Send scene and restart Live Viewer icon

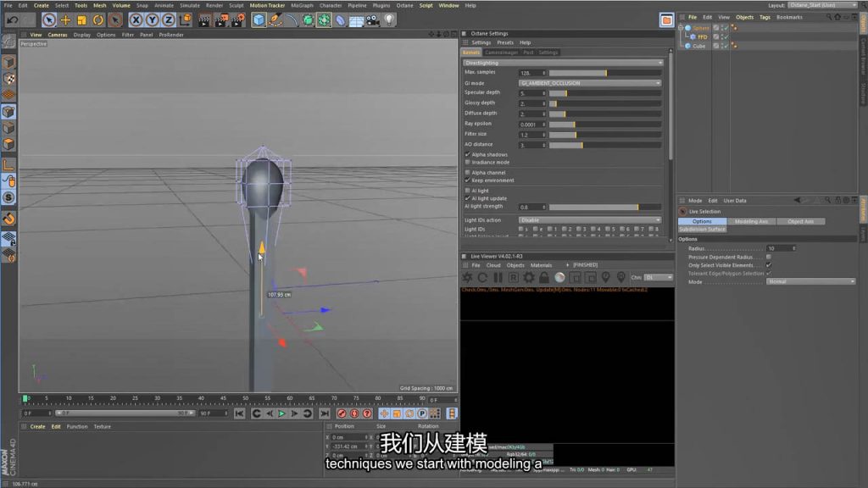coord(468,277)
